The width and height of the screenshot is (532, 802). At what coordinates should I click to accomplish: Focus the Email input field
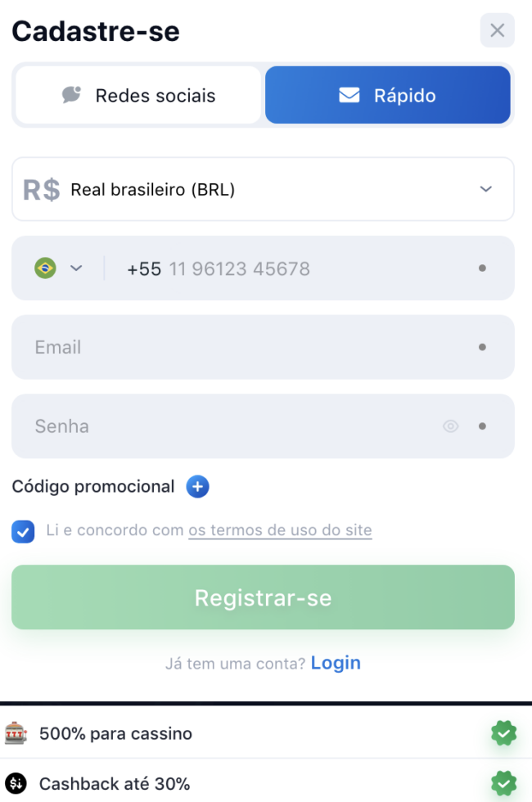pos(246,347)
